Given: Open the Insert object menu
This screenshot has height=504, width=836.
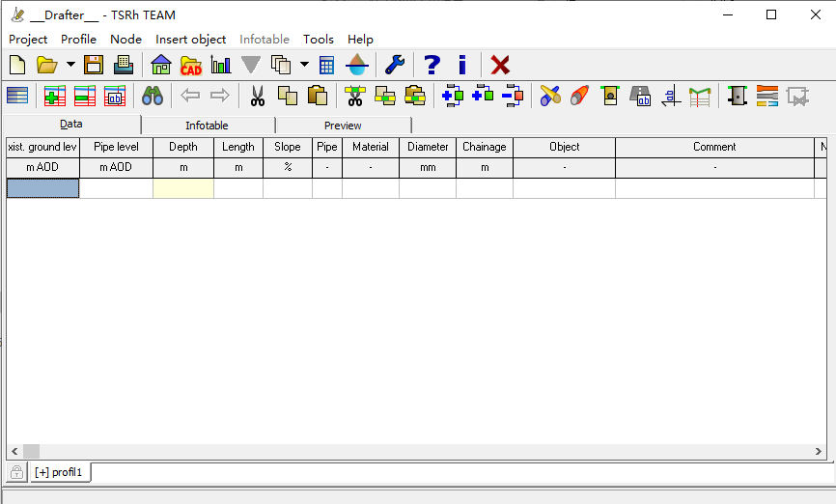Looking at the screenshot, I should pos(190,40).
